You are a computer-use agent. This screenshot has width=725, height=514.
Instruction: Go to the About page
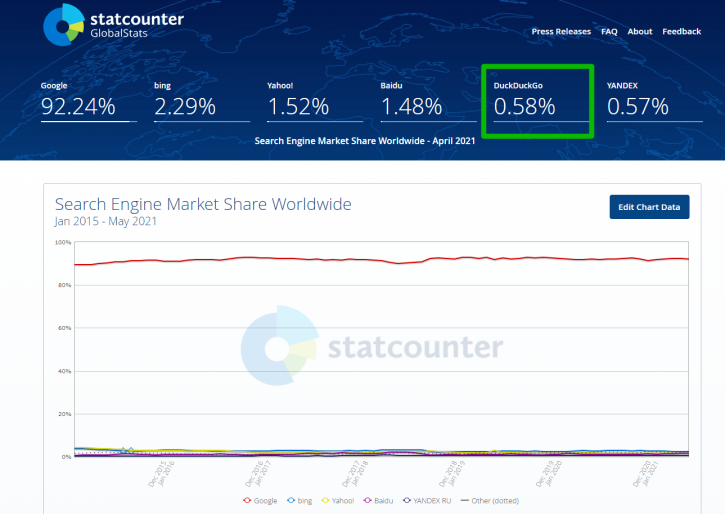click(639, 31)
